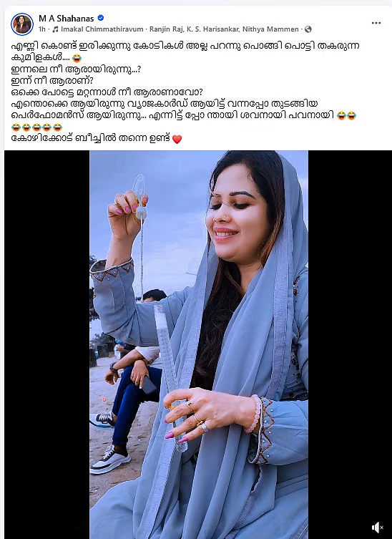This screenshot has height=539, width=392.
Task: Open M A Shahanas profile picture
Action: coord(22,24)
